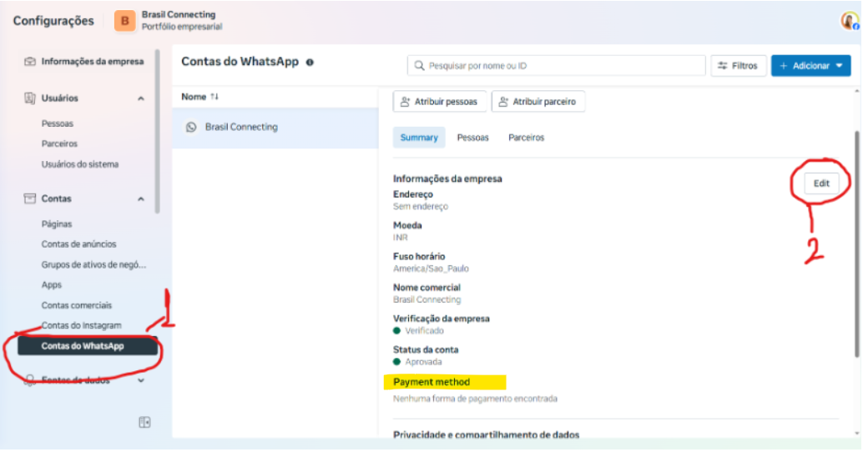This screenshot has width=868, height=452.
Task: Open the user profile picture
Action: coord(849,21)
